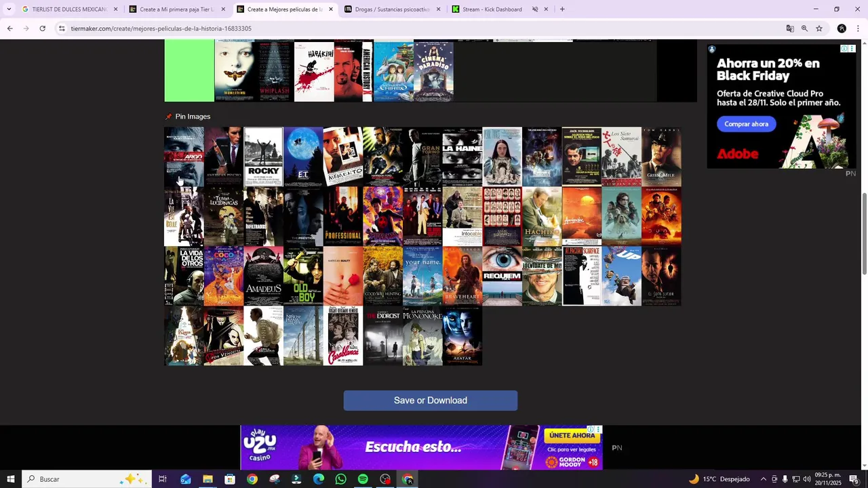Choose the Avatar movie poster
Image resolution: width=868 pixels, height=488 pixels.
[462, 335]
